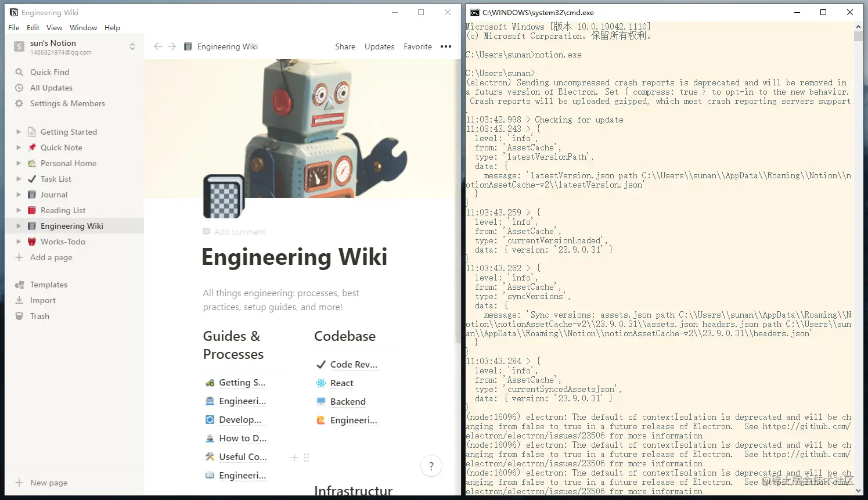This screenshot has height=500, width=868.
Task: Click the Engineering Wiki breadcrumb in topbar
Action: click(221, 46)
